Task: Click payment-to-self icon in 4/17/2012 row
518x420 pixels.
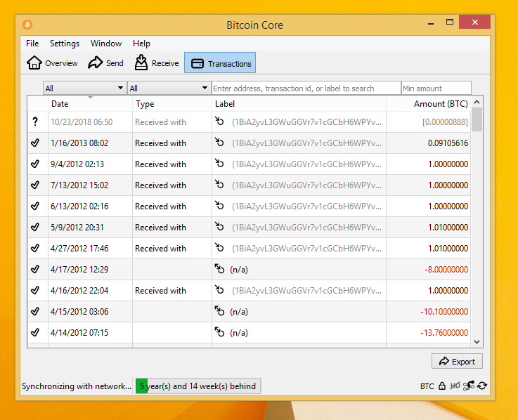Action: (219, 269)
